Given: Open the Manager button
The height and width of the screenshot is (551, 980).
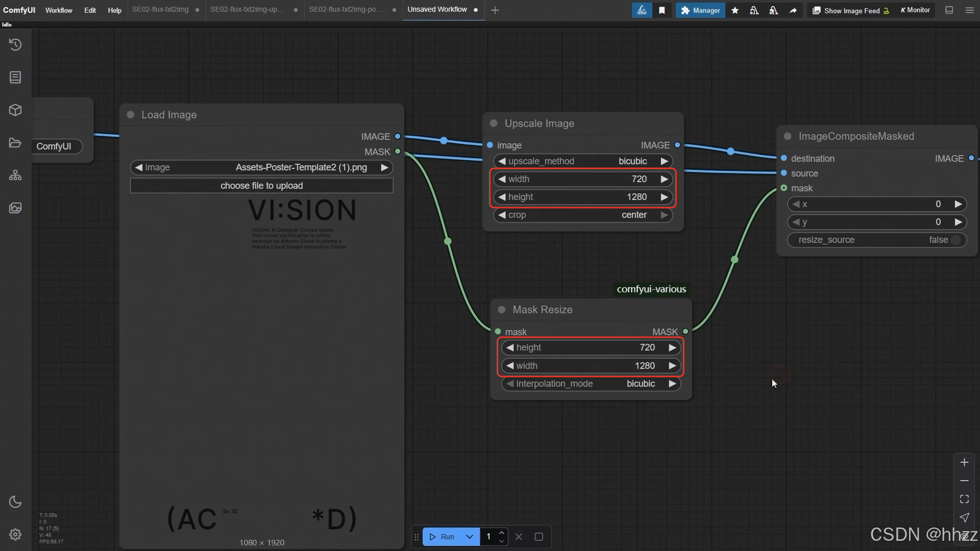Looking at the screenshot, I should 700,10.
